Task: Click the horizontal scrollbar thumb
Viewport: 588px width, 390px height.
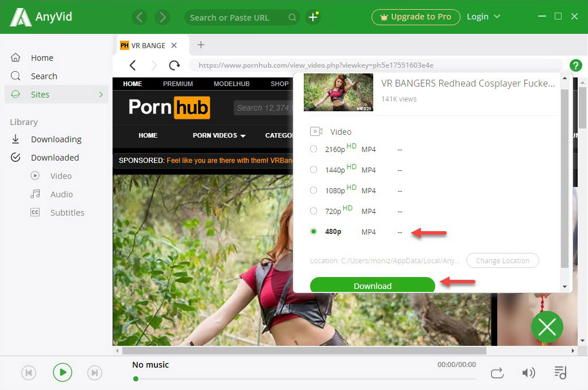Action: (x=304, y=350)
